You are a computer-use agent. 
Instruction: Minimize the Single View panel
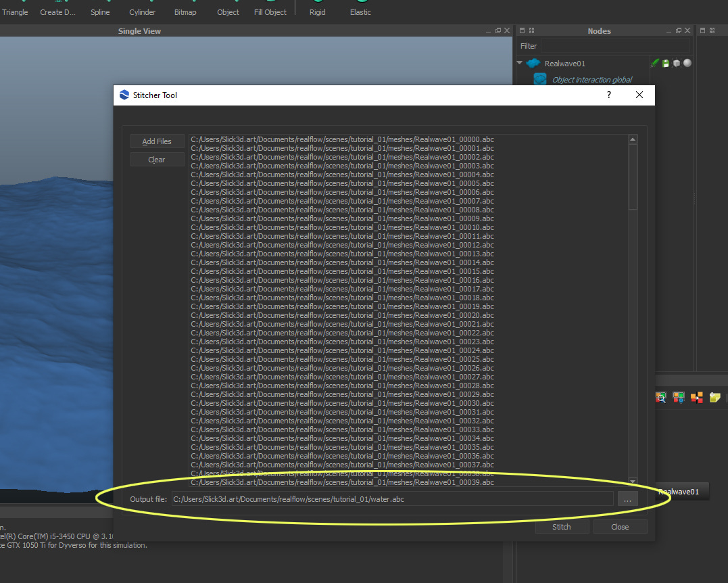coord(488,31)
